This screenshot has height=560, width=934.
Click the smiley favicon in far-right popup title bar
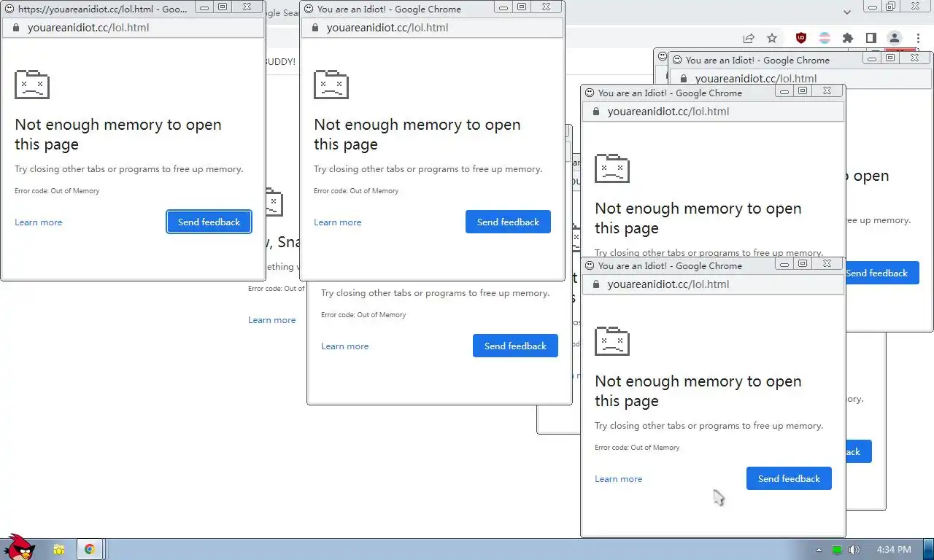pyautogui.click(x=677, y=60)
